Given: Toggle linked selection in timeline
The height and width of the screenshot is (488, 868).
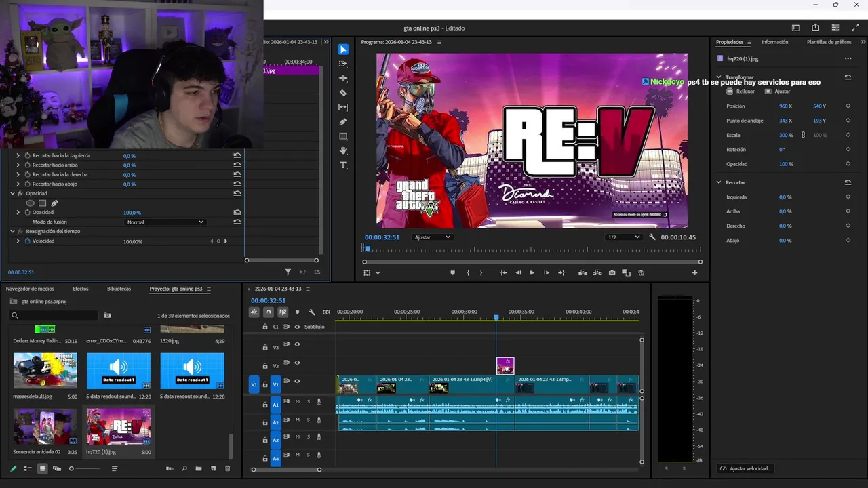Looking at the screenshot, I should click(283, 312).
